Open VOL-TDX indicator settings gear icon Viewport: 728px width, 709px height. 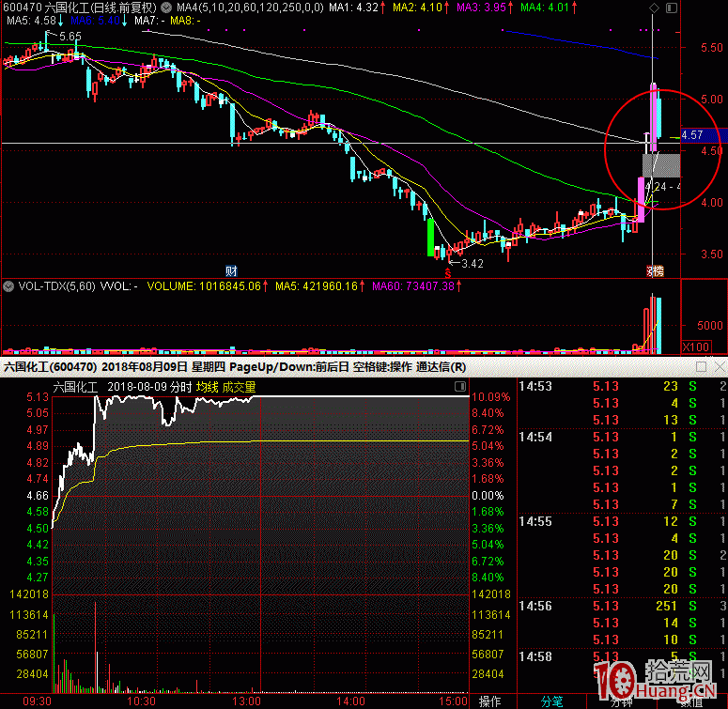[x=8, y=286]
